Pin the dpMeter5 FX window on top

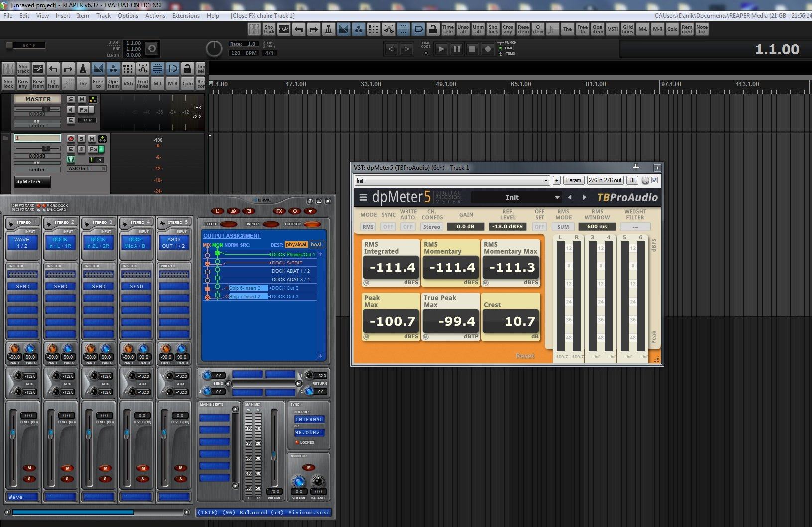pos(636,167)
